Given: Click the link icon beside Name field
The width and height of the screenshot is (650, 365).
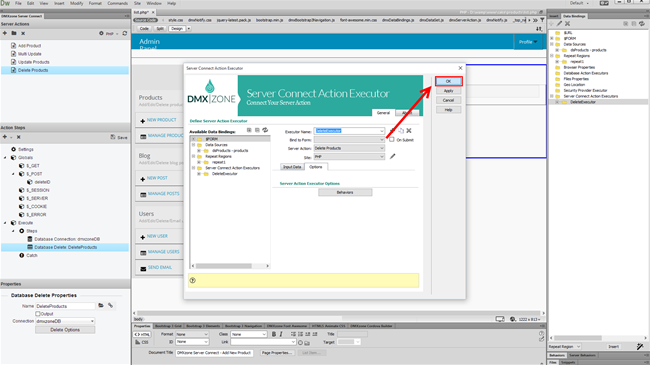Looking at the screenshot, I should click(110, 306).
